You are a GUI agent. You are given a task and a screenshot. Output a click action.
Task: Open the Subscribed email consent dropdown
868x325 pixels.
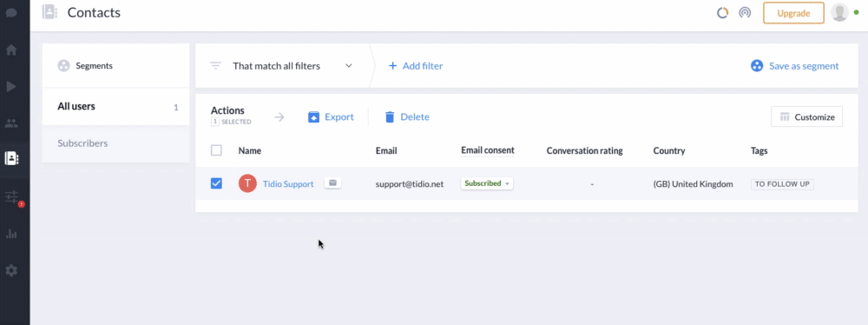[487, 183]
